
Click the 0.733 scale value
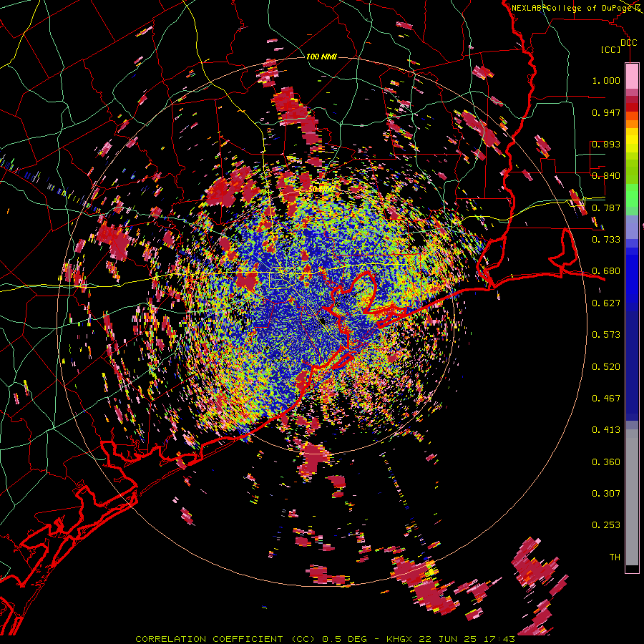click(606, 240)
